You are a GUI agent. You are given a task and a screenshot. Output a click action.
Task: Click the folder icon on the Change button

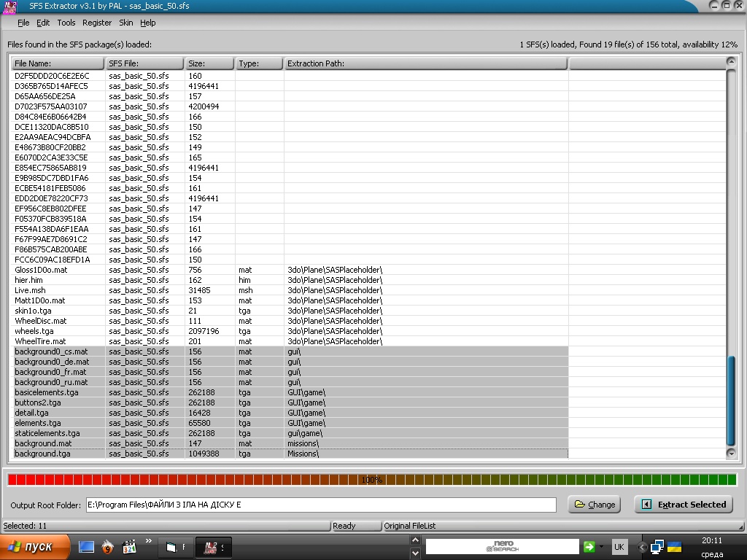[579, 505]
